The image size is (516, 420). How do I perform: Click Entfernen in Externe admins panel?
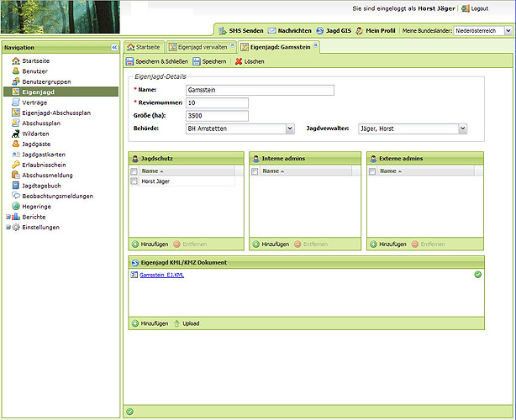tap(429, 244)
